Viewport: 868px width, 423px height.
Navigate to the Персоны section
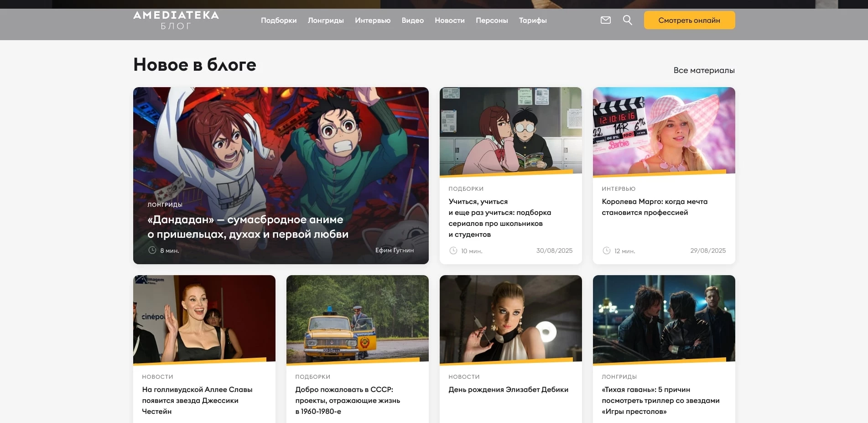point(491,21)
